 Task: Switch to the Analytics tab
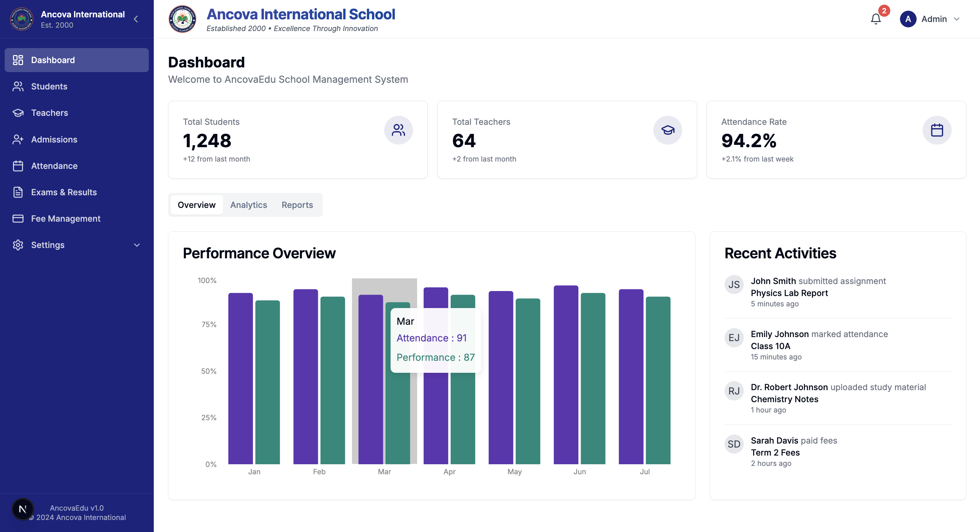tap(249, 205)
